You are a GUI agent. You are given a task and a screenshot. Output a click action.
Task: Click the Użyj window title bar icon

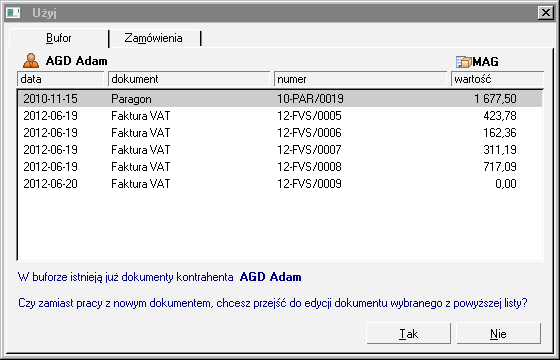coord(14,13)
